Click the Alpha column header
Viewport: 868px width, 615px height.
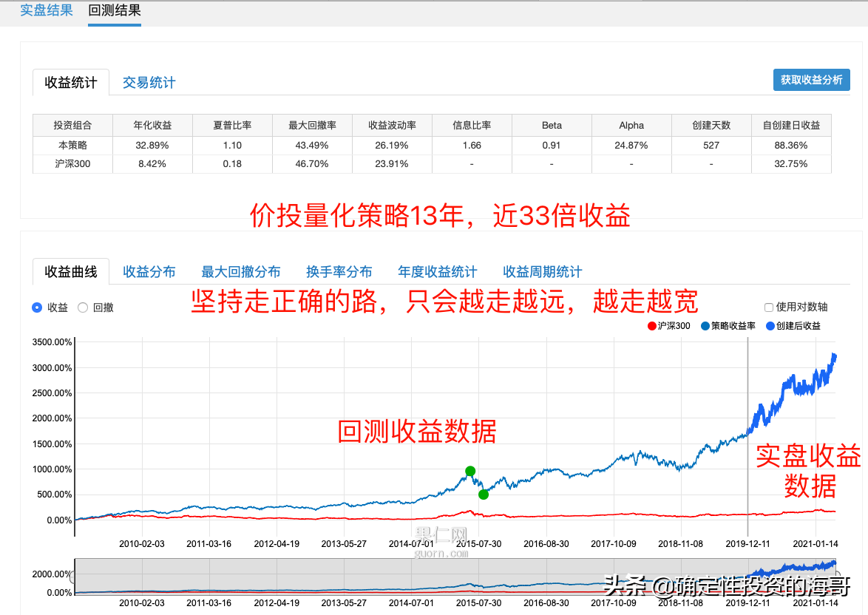(x=631, y=125)
